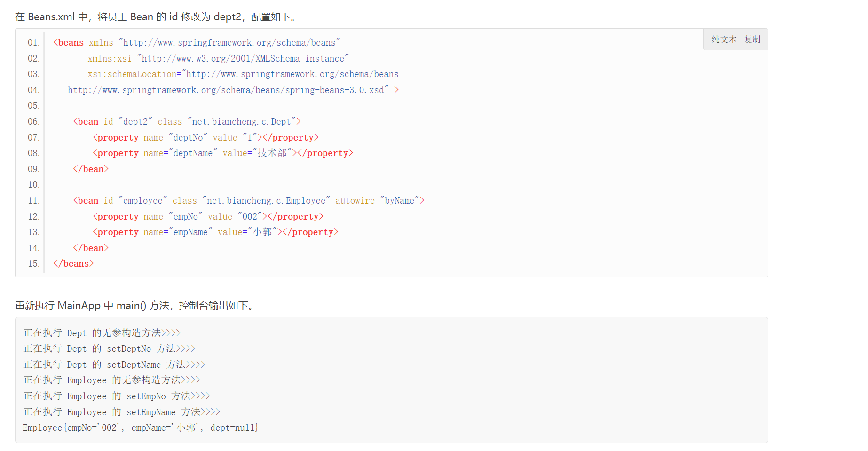Click the deptNo property line

click(205, 138)
